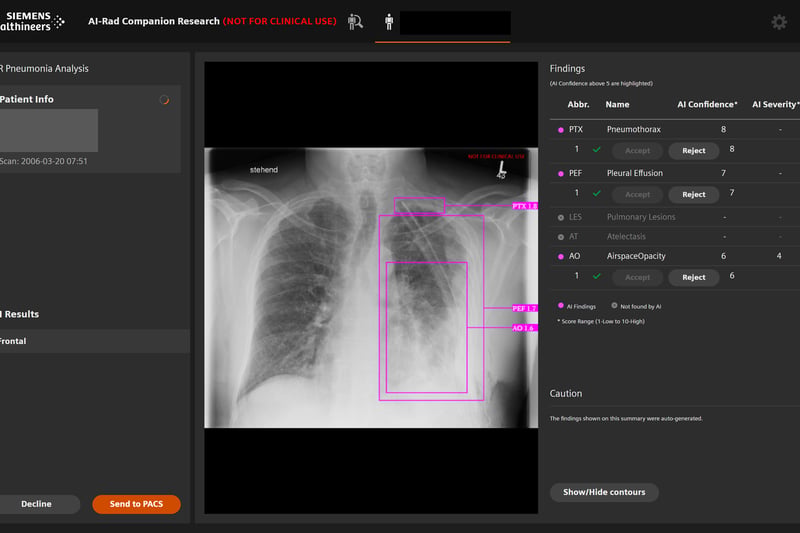
Task: Click the L side marker on X-ray
Action: (x=502, y=170)
